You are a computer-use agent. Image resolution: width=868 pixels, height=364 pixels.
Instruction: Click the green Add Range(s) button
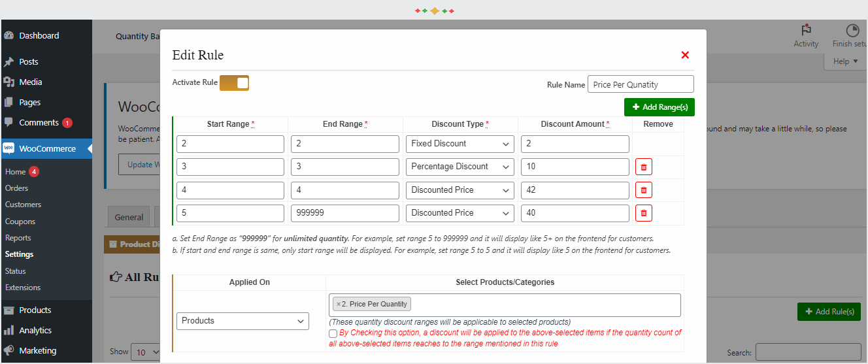659,107
